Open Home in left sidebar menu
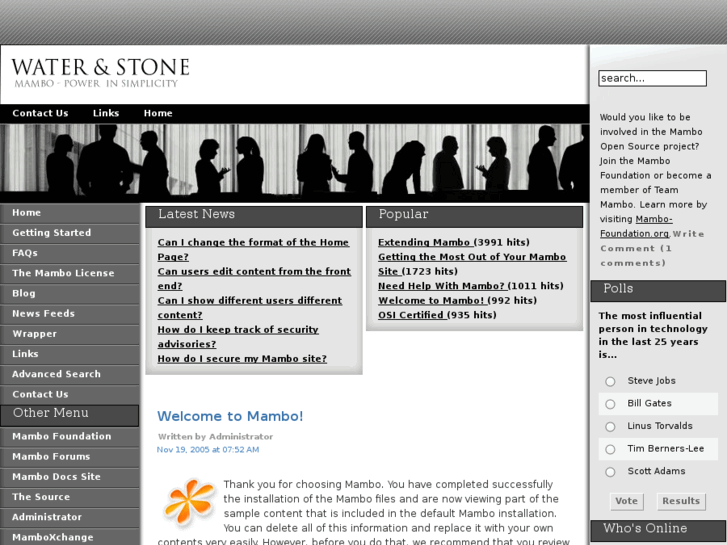This screenshot has height=545, width=727. pos(70,213)
